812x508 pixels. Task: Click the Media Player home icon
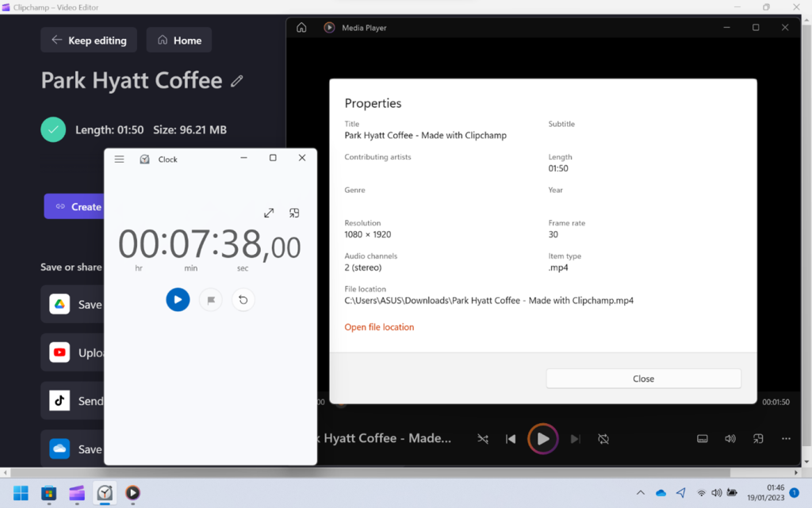click(301, 28)
